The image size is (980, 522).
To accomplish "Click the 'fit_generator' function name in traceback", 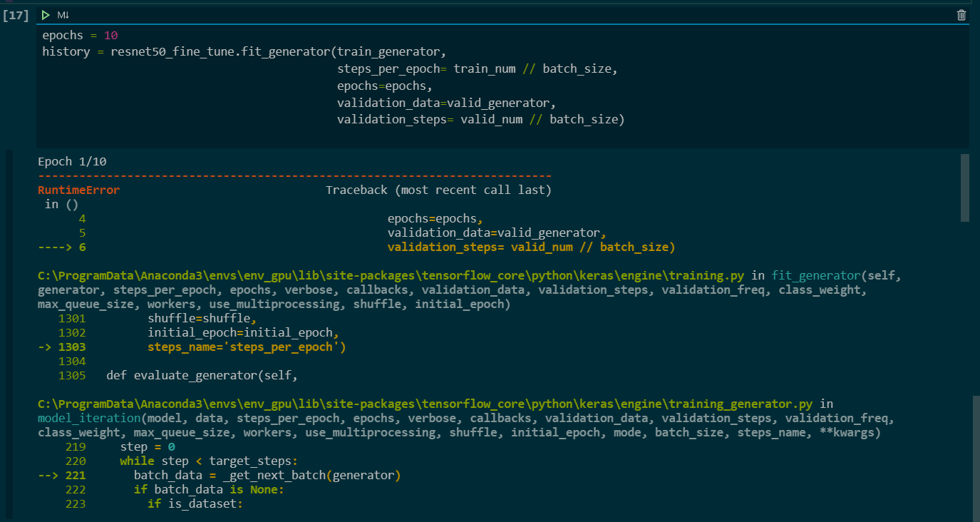I will [816, 275].
